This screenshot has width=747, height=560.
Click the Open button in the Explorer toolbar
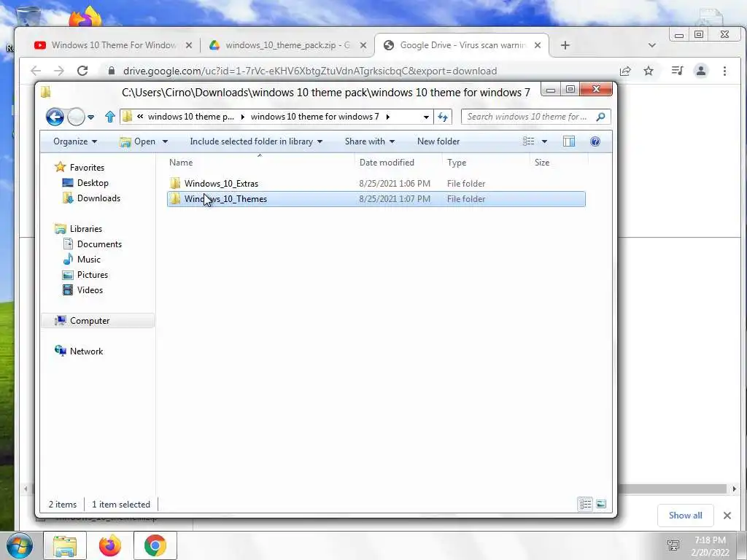(138, 141)
